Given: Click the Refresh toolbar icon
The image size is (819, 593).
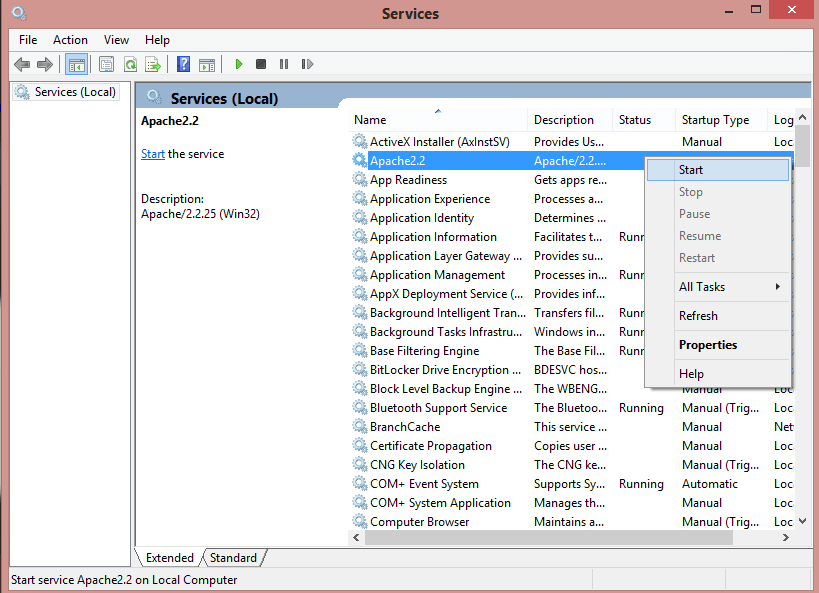Looking at the screenshot, I should click(x=130, y=64).
